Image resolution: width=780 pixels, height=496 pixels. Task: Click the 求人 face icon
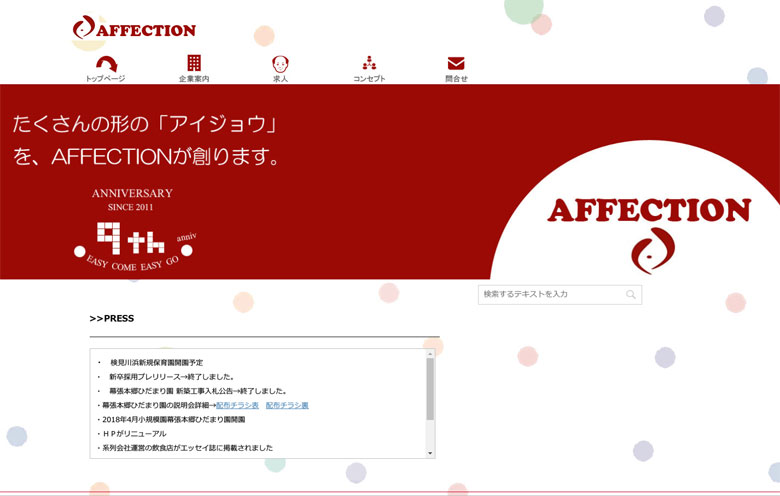tap(281, 63)
